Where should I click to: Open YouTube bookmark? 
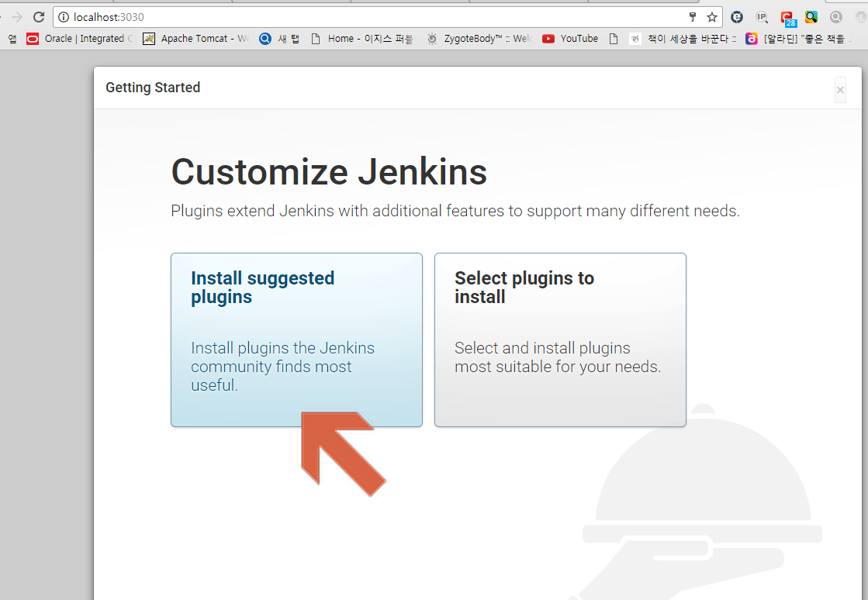[570, 39]
